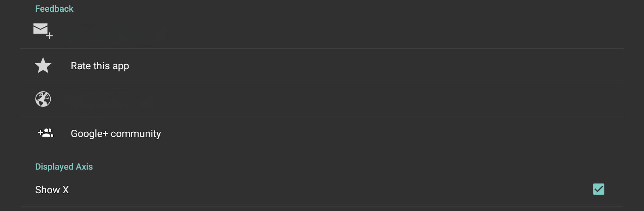Image resolution: width=644 pixels, height=211 pixels.
Task: Uncheck the Show X checkbox
Action: [x=599, y=189]
